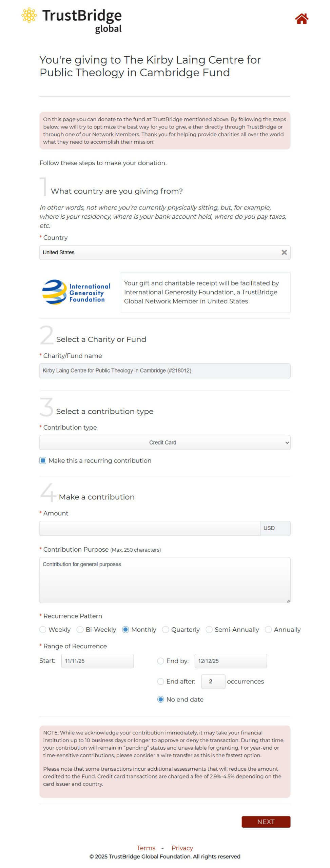Toggle Make this a recurring contribution checkbox

[x=43, y=460]
